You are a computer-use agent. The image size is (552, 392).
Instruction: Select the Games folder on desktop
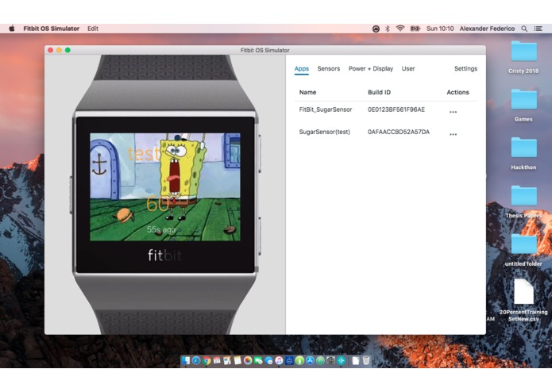(524, 105)
